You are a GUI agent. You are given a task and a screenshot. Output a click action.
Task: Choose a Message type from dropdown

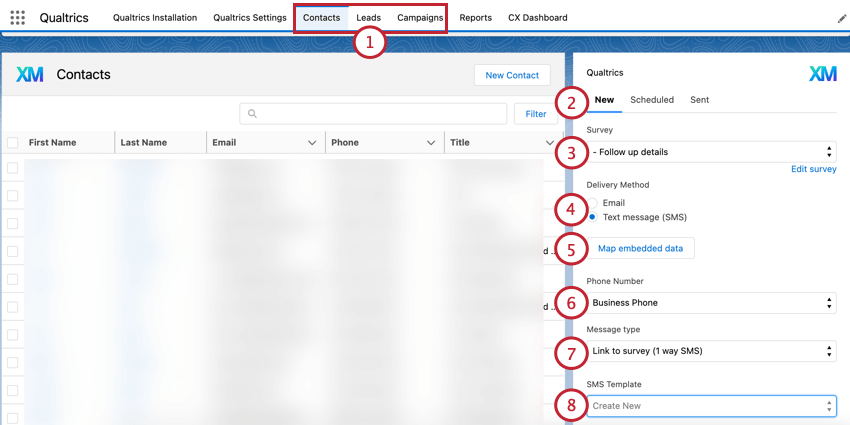coord(711,351)
